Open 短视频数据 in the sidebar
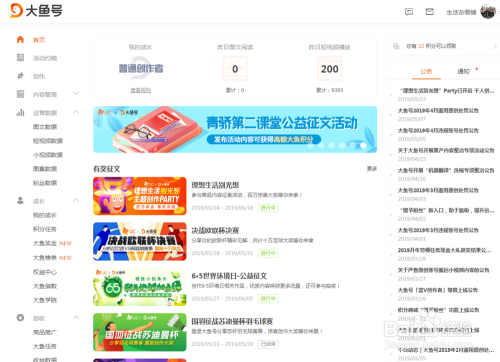 48,141
